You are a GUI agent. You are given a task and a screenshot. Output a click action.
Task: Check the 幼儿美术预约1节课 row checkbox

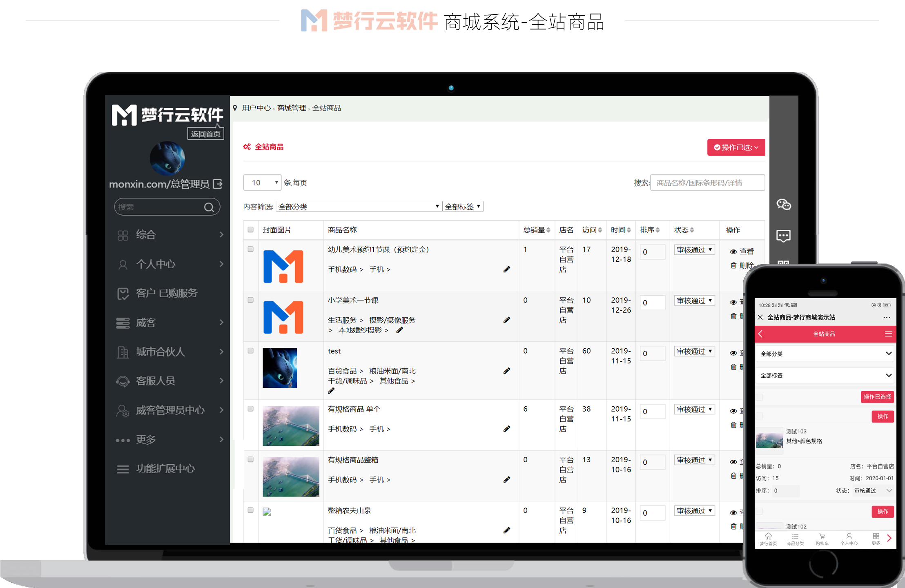250,249
